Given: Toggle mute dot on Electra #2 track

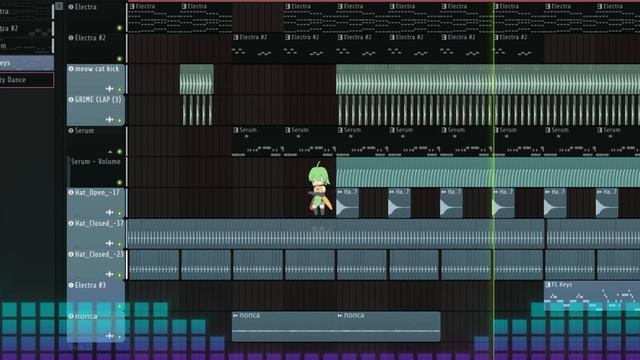Looking at the screenshot, I should [x=120, y=59].
